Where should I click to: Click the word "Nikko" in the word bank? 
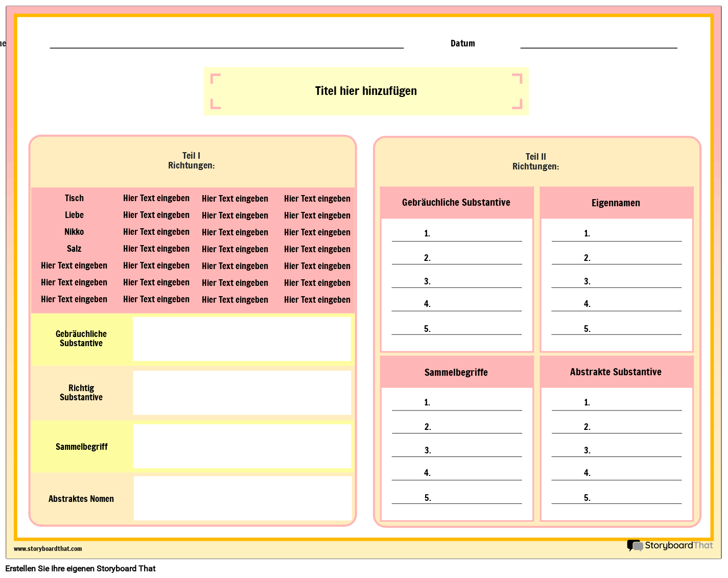74,232
